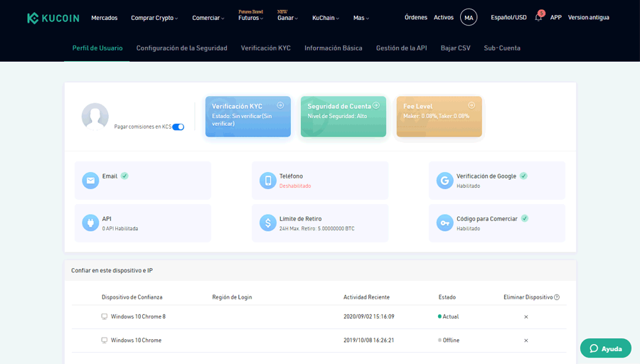Click the Google verification G icon
The width and height of the screenshot is (640, 364).
point(445,181)
